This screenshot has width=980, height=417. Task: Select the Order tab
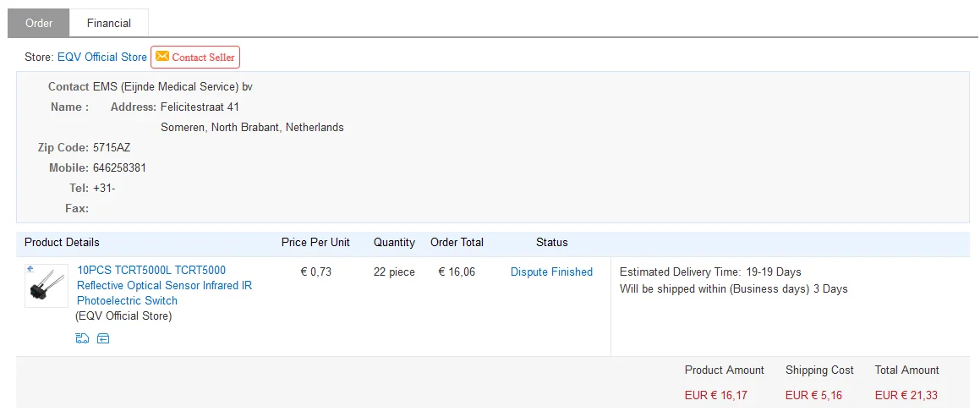pyautogui.click(x=39, y=23)
